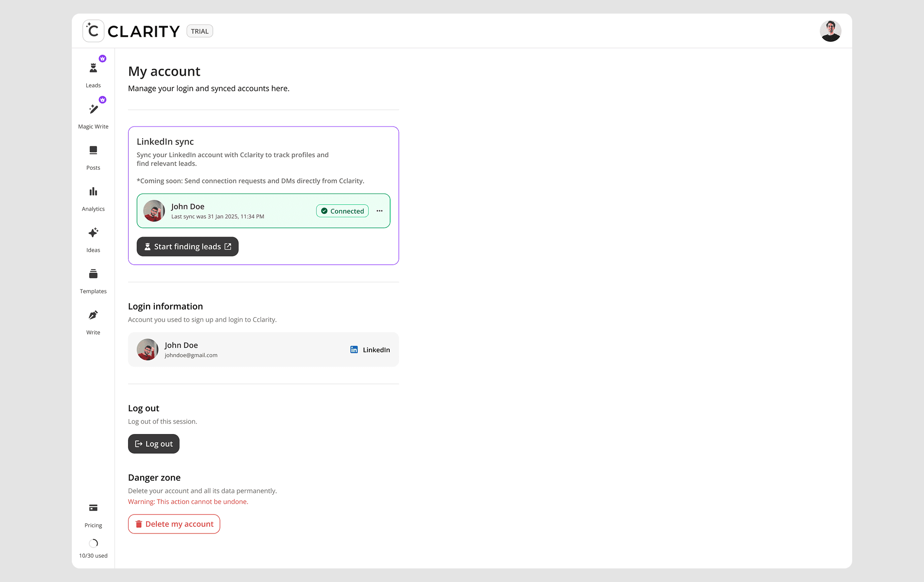Screen dimensions: 924x582
Task: Open Templates in the sidebar
Action: click(x=93, y=281)
